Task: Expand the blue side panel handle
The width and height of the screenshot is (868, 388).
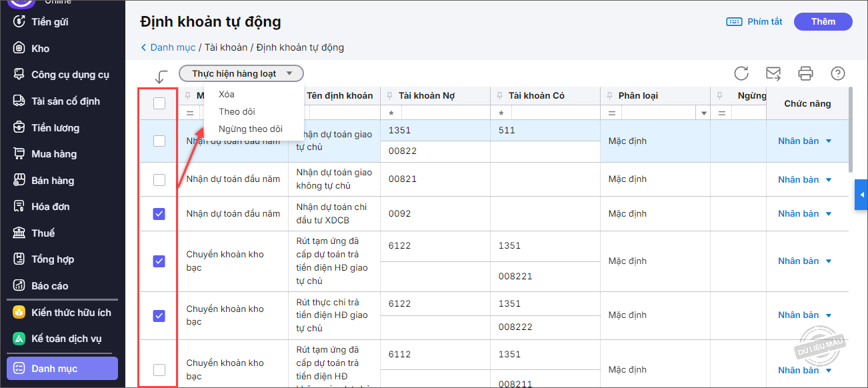Action: (x=861, y=194)
